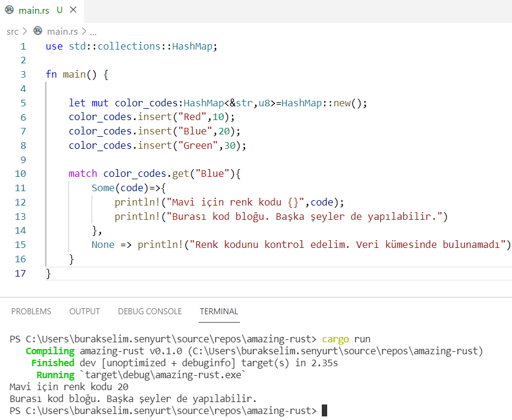Click the Rust file icon in main.rs tab
Screen dimensions: 512x420
coord(9,10)
